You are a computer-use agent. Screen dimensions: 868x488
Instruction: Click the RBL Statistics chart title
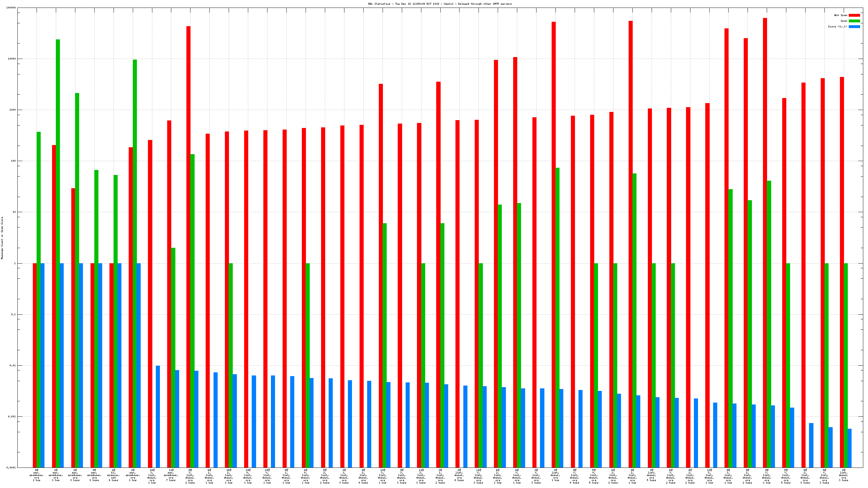click(x=440, y=4)
